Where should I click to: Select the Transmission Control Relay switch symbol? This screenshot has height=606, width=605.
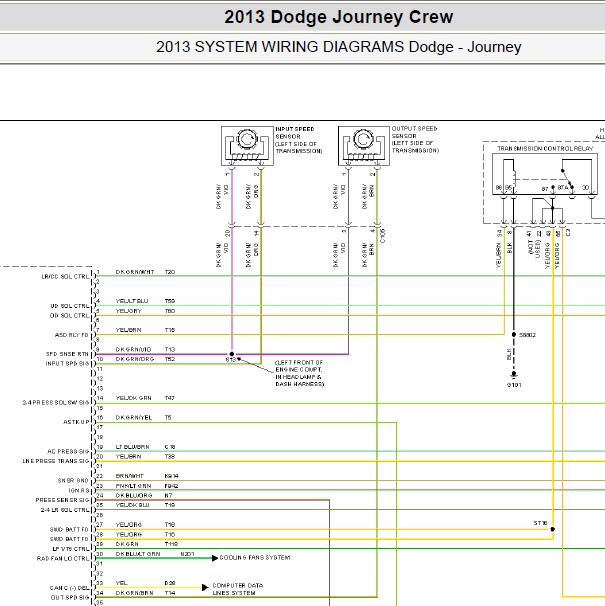coord(568,179)
